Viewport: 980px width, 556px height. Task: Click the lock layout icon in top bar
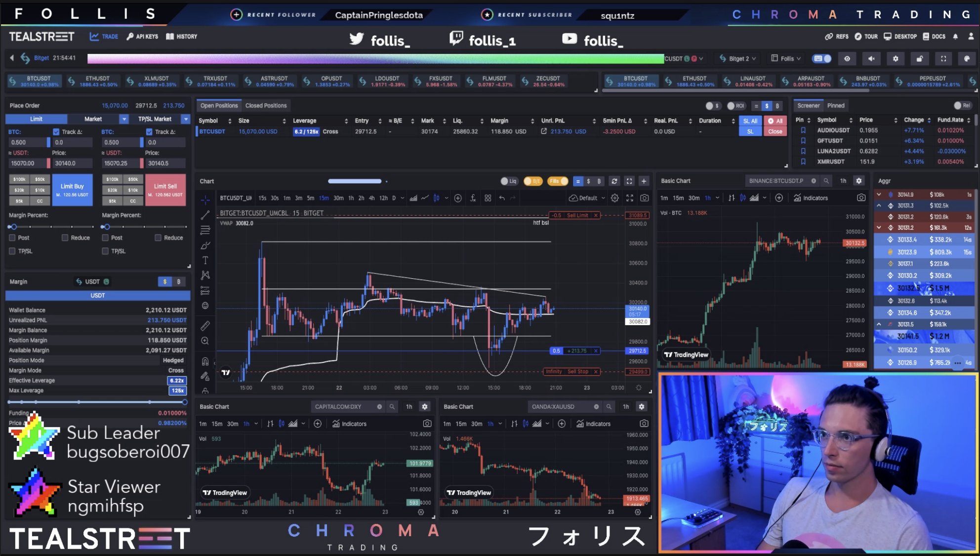(x=919, y=58)
